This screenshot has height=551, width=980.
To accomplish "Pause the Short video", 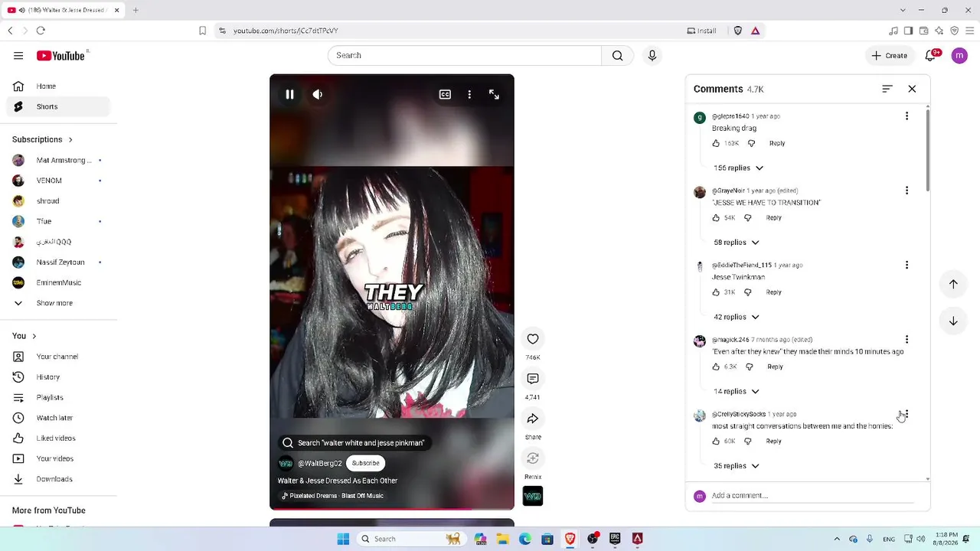I will 289,94.
